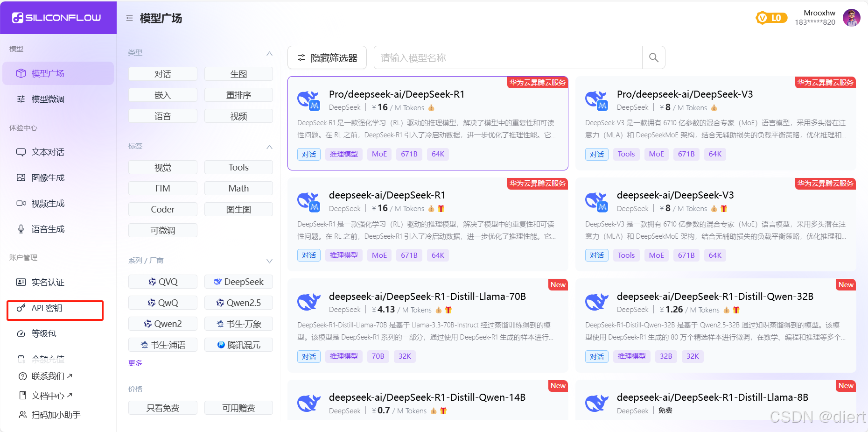This screenshot has height=432, width=868.
Task: Click the money bag icon on Pro/DeepSeek-V3 card
Action: (x=714, y=108)
